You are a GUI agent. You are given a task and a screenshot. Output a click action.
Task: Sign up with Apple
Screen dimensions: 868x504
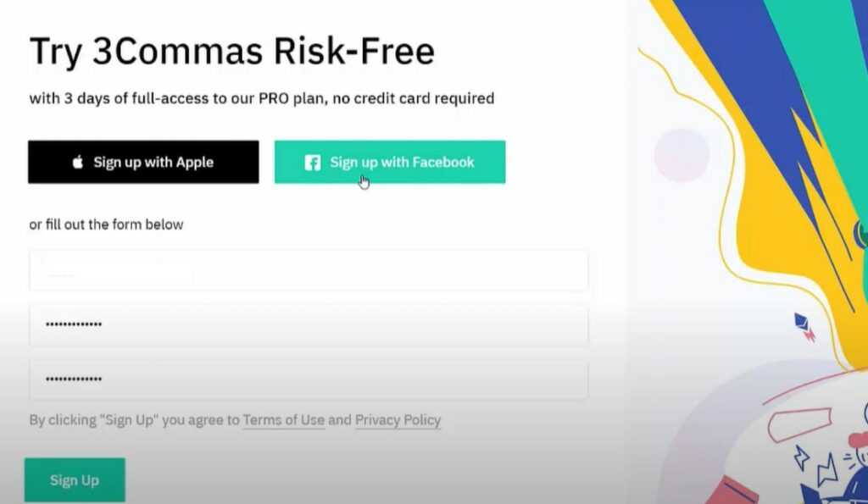click(x=142, y=162)
